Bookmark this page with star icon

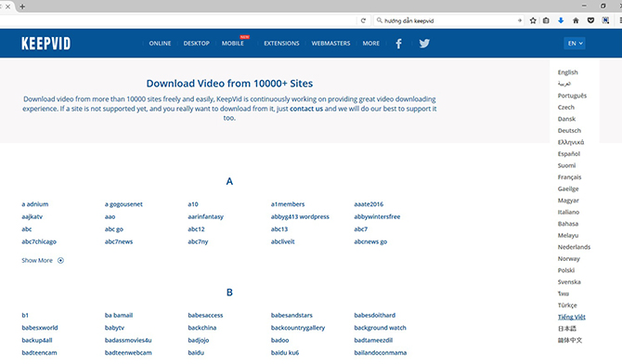(533, 20)
